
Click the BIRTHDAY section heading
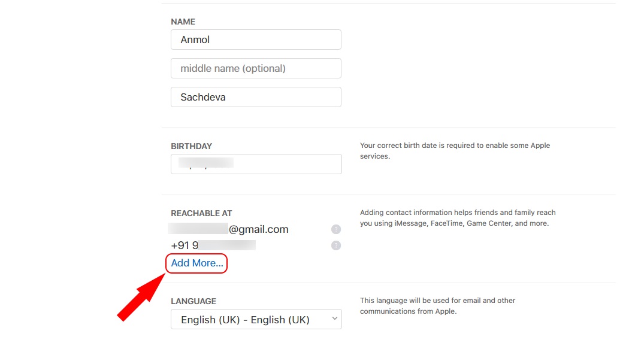[191, 146]
